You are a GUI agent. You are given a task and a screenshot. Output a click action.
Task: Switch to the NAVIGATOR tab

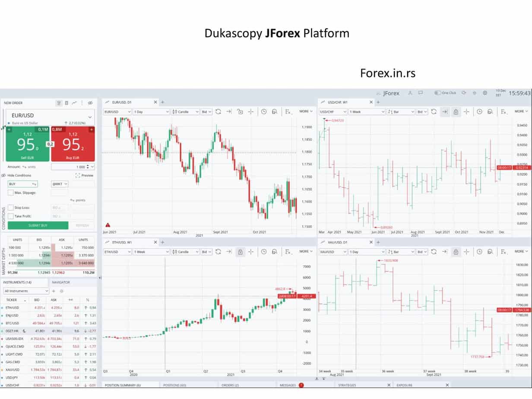point(61,282)
